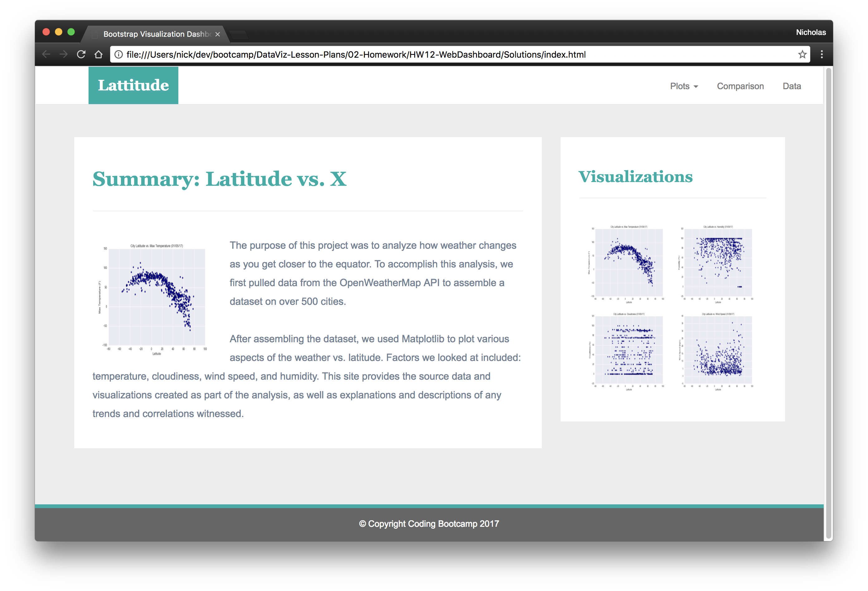View site information via the info icon
The image size is (868, 591).
118,54
